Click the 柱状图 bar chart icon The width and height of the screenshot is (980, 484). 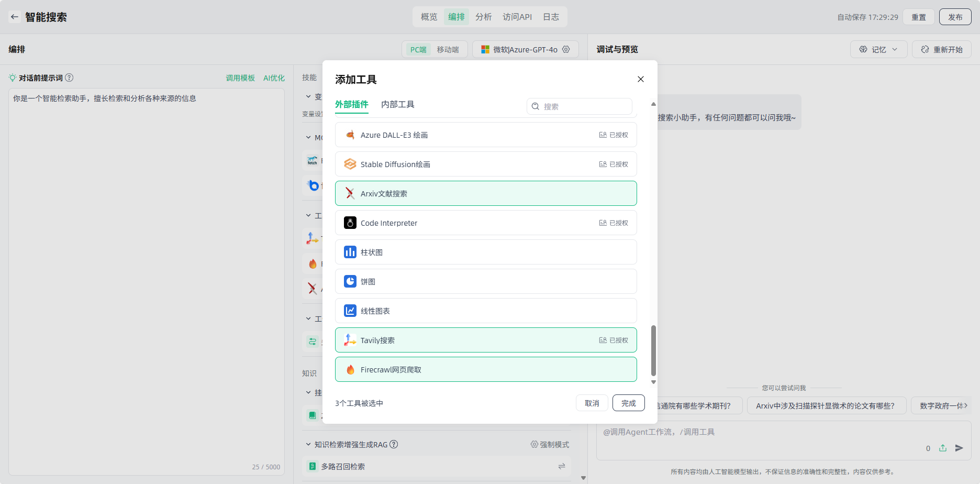click(x=350, y=252)
